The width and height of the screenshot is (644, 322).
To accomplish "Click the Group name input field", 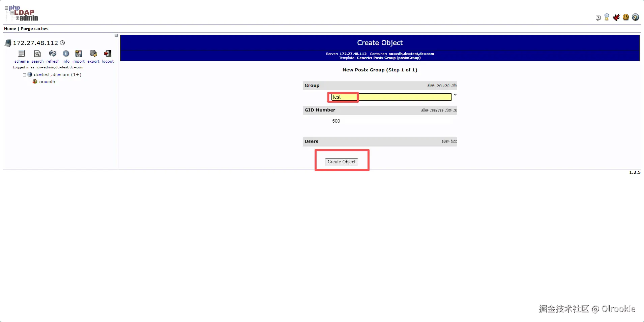I will tap(391, 97).
